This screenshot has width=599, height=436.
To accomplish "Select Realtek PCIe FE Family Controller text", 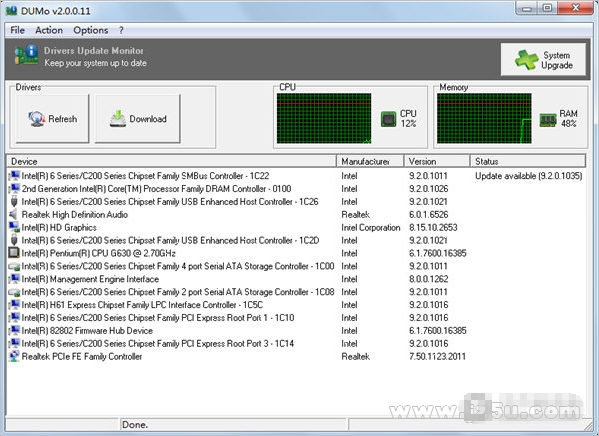I will 82,357.
